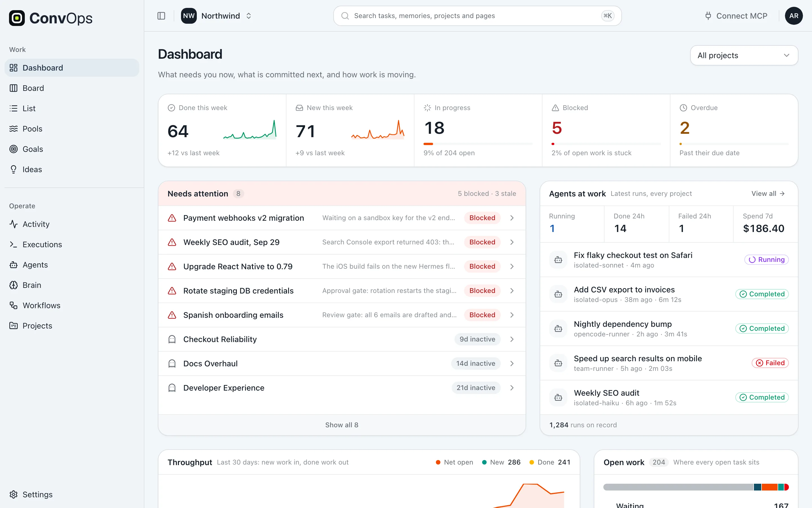Click the open work distribution bar
The height and width of the screenshot is (508, 812).
tap(696, 487)
